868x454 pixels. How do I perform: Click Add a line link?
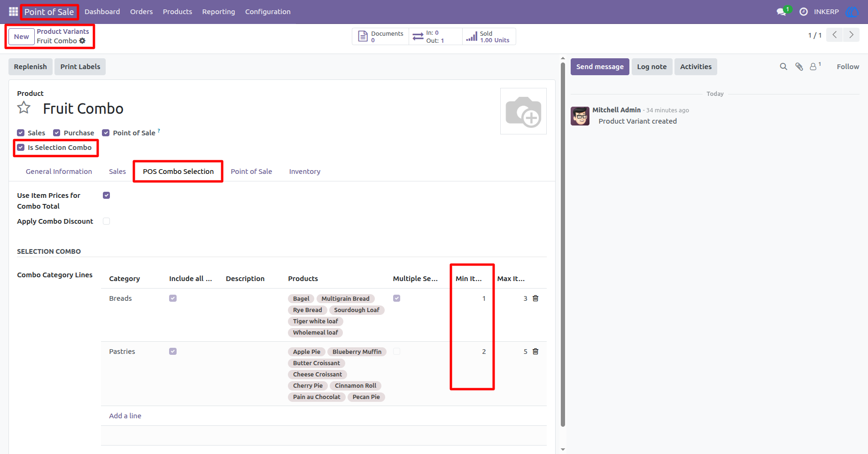125,416
